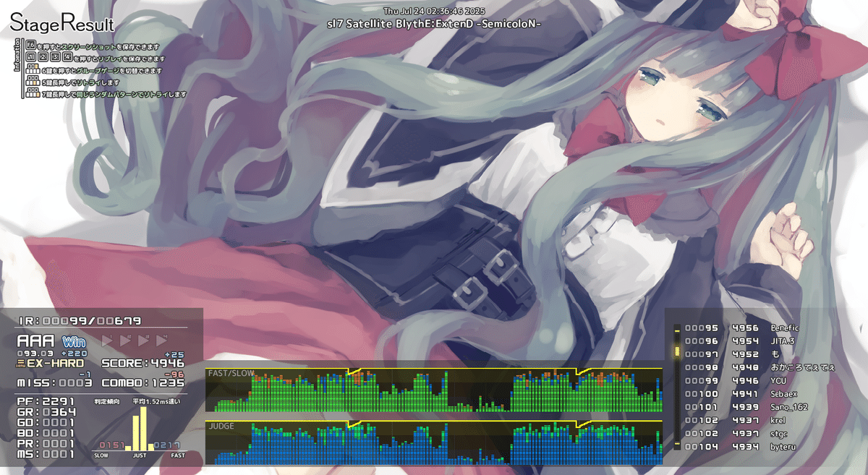The height and width of the screenshot is (475, 868).
Task: Click the GR:0364 judge count
Action: (45, 411)
